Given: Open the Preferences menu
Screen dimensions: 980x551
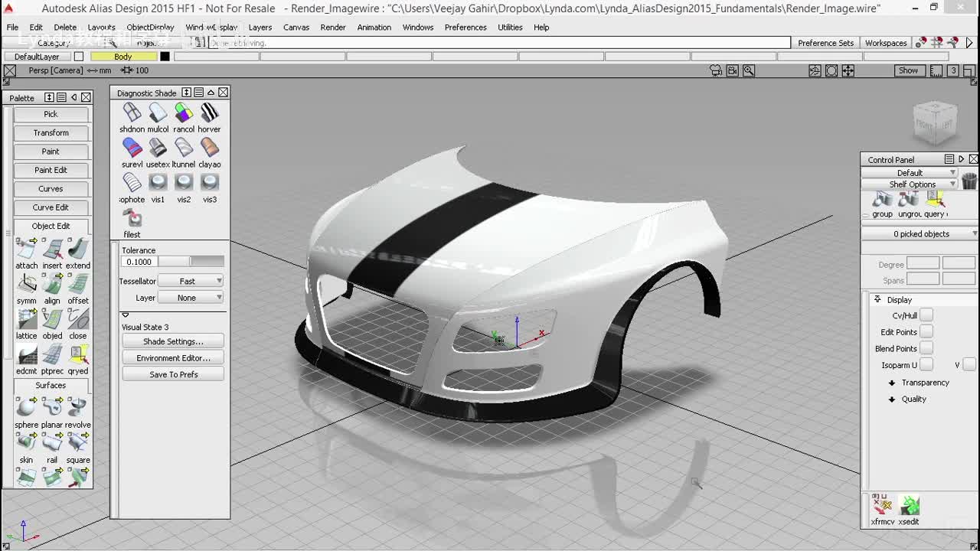Looking at the screenshot, I should 465,27.
